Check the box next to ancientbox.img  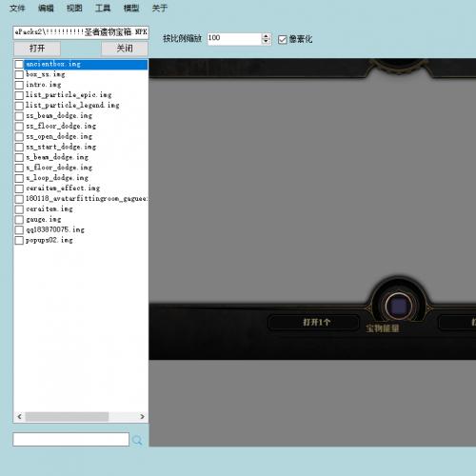(x=19, y=64)
